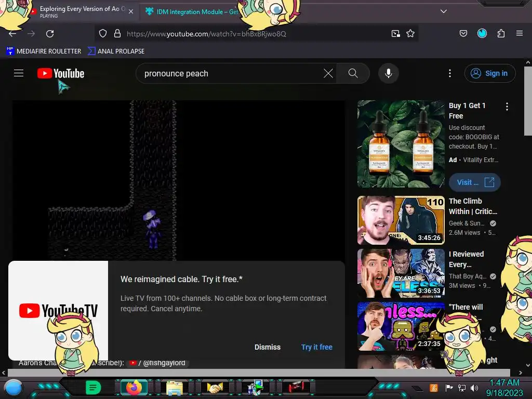Open the ad's three-dot options menu
Screen dimensions: 532x399
tap(507, 107)
